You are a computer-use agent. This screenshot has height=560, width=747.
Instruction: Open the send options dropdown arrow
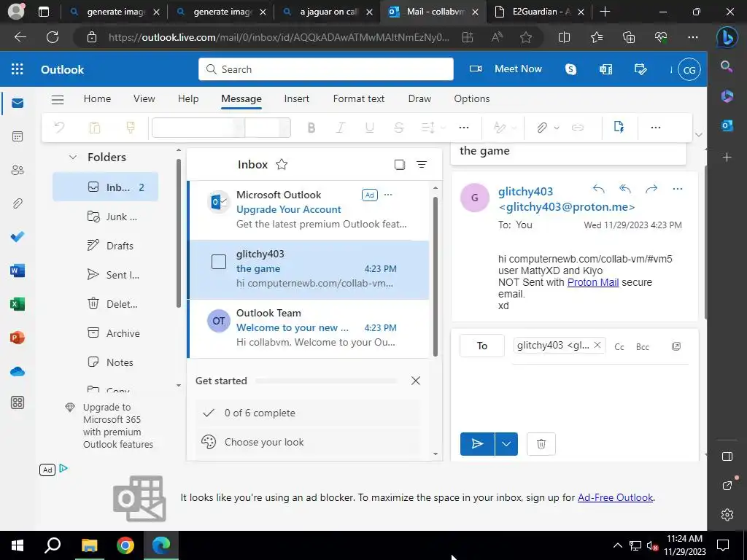click(506, 444)
